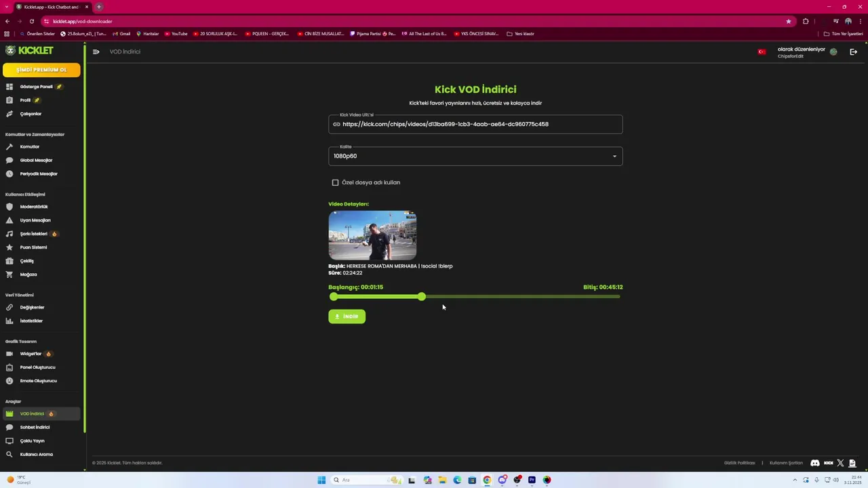Open Tüm Yer İşaretleri folder
This screenshot has width=868, height=488.
843,34
